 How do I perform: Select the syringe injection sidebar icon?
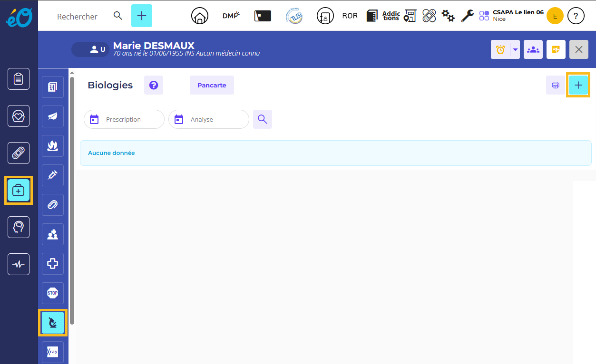[53, 175]
